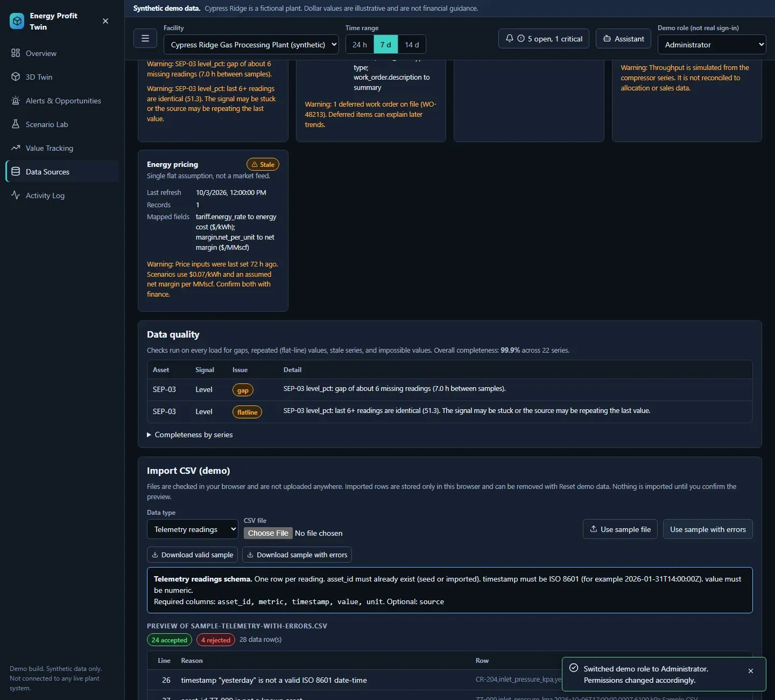Download the sample with errors CSV
Viewport: 775px width, 700px height.
click(x=297, y=555)
